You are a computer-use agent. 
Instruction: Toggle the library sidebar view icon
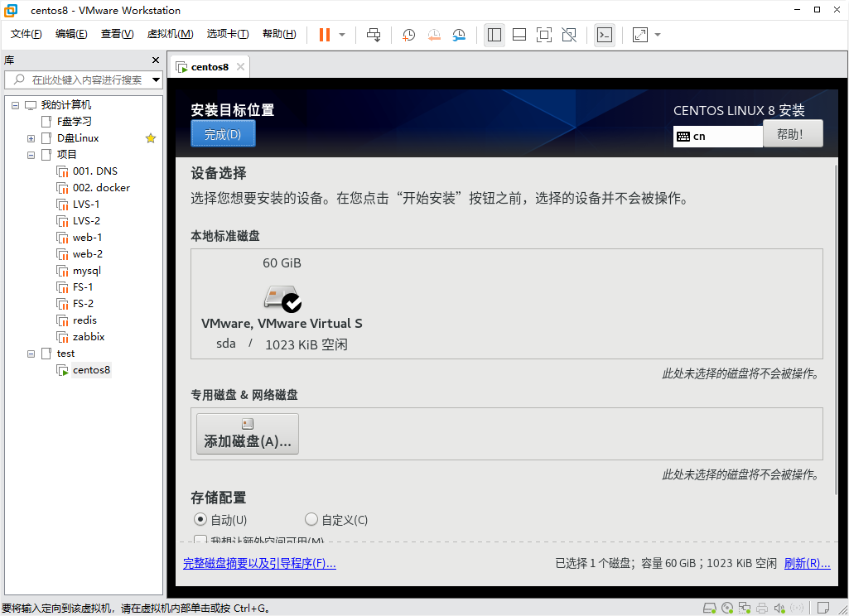click(x=494, y=35)
